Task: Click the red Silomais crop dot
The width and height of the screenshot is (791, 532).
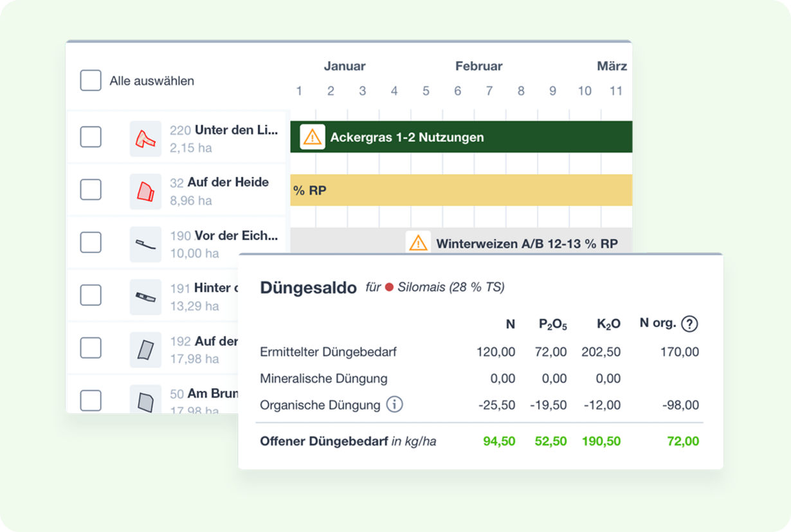Action: [x=389, y=287]
